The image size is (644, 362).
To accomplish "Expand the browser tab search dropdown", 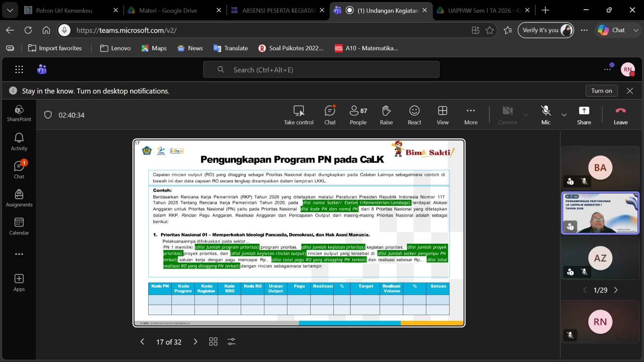I will (10, 10).
